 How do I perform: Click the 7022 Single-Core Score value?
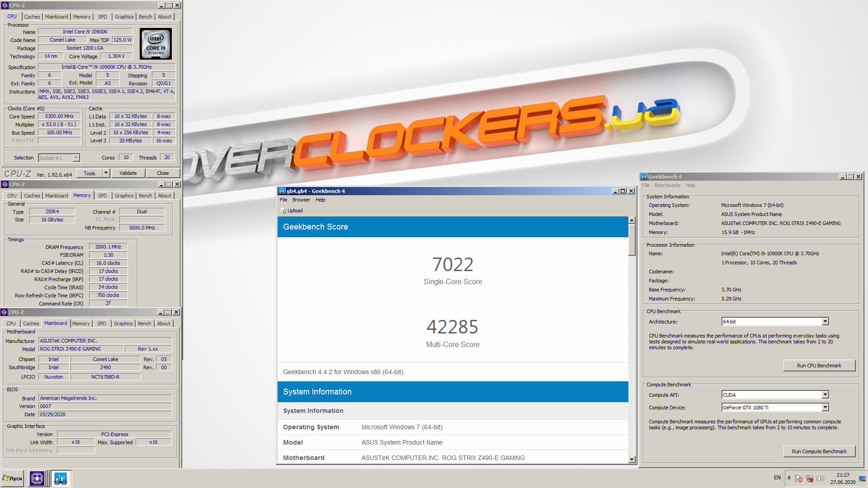pos(453,264)
